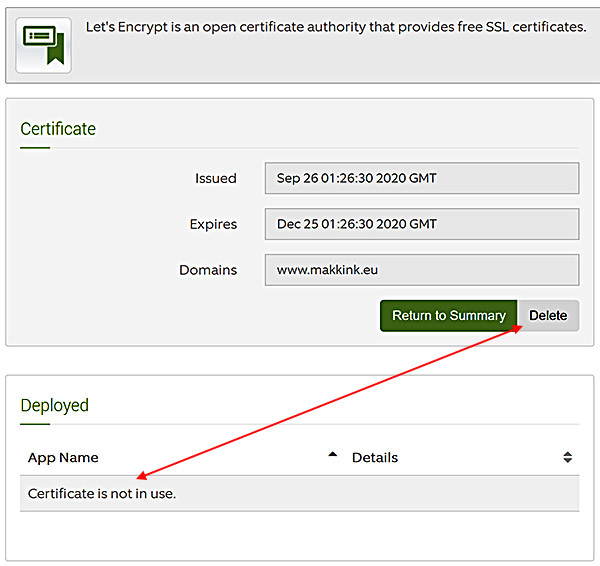Select the 'Certificate is not in use' row

(x=300, y=494)
